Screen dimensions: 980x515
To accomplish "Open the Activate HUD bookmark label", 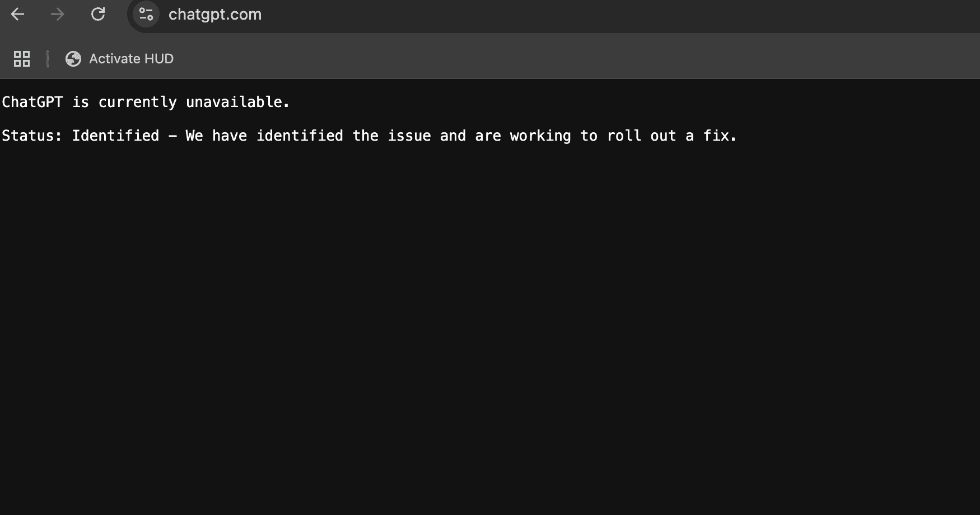I will coord(131,59).
